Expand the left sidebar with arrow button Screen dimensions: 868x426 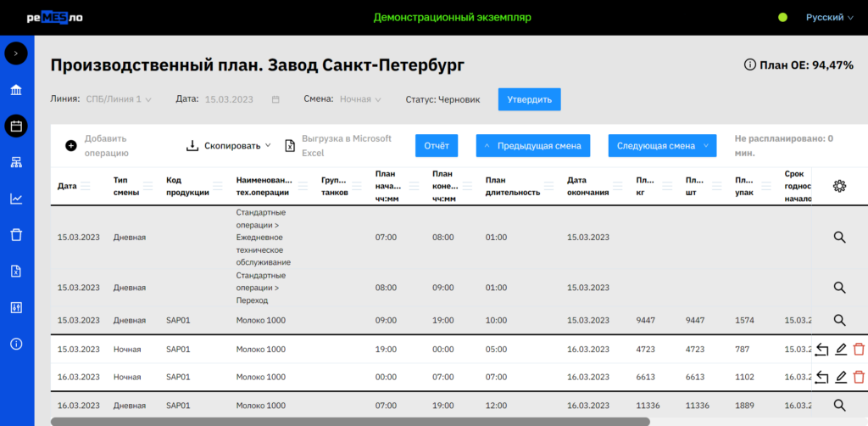[16, 53]
